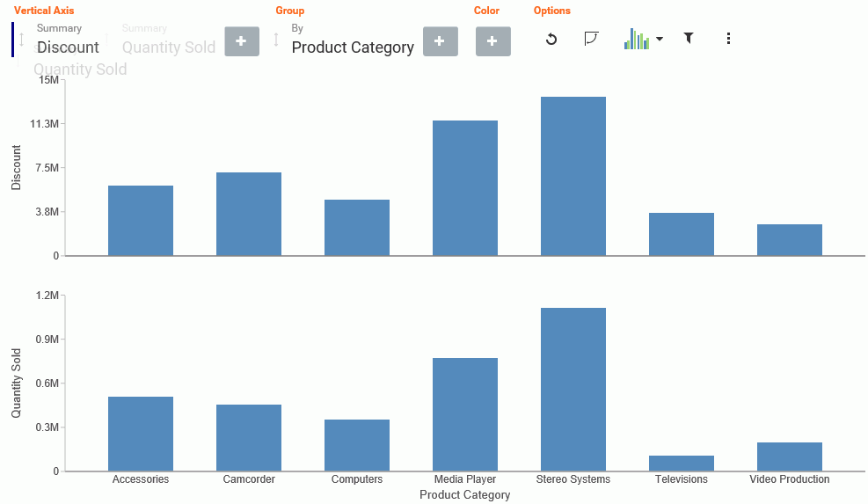
Task: Open the chart type picker bar icon
Action: click(637, 39)
